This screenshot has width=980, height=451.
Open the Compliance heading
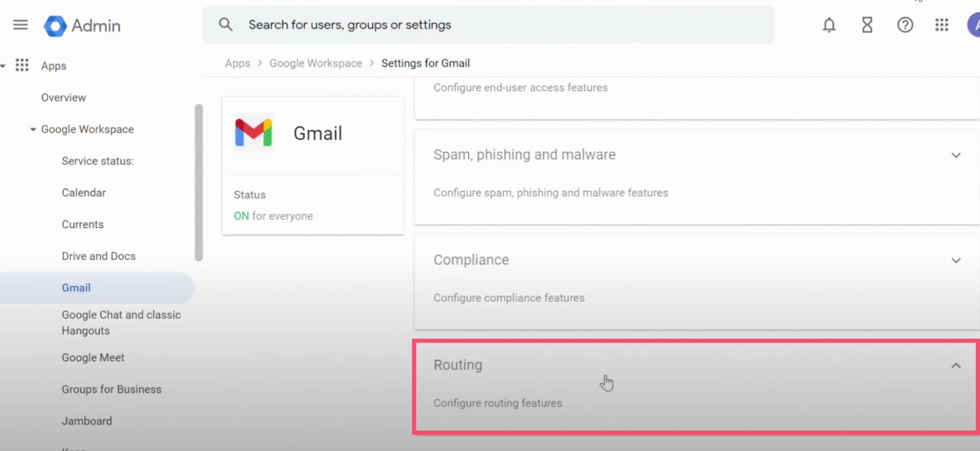tap(471, 260)
